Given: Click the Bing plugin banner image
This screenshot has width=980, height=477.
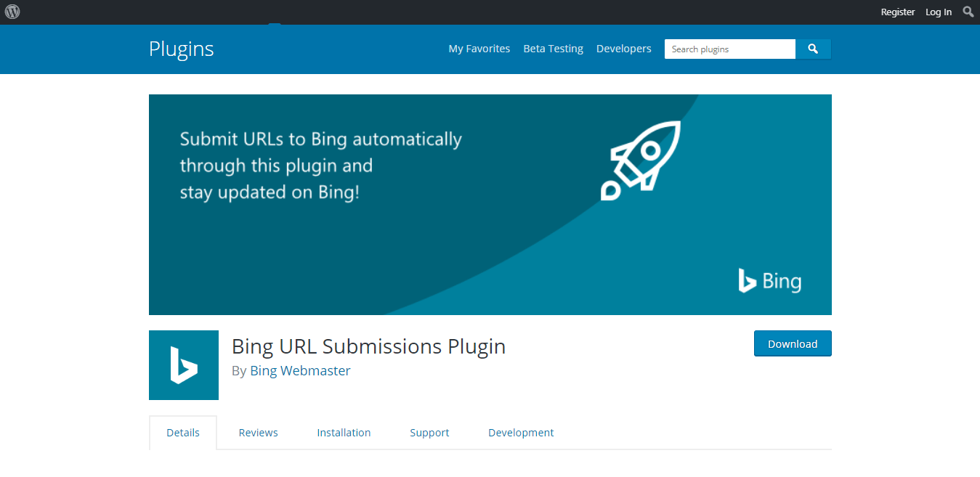Looking at the screenshot, I should pyautogui.click(x=490, y=205).
